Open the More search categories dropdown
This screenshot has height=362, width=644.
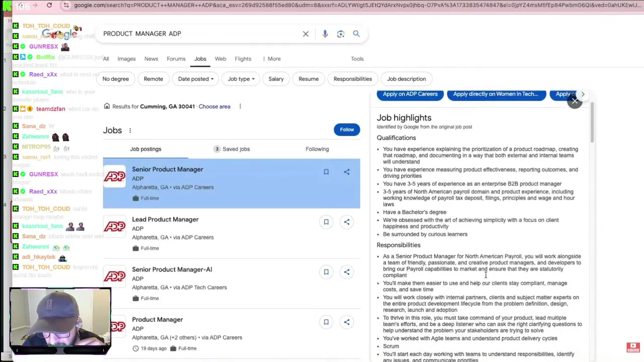coord(271,59)
